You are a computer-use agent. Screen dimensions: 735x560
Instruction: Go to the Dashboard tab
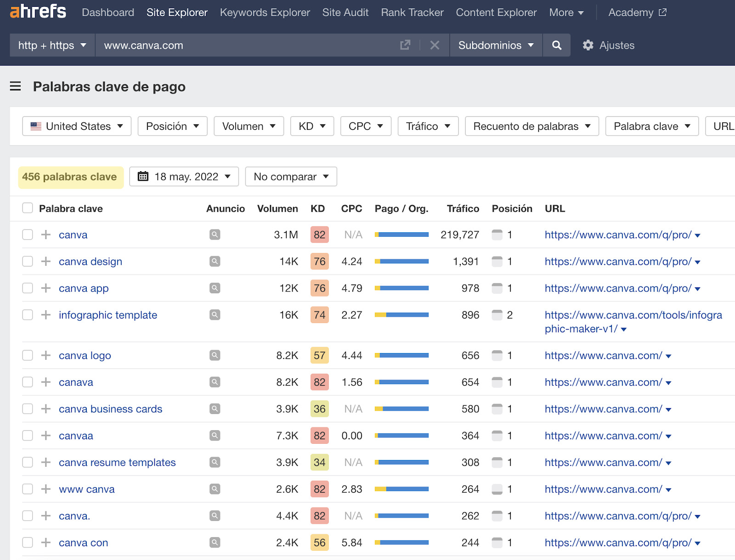pyautogui.click(x=108, y=12)
